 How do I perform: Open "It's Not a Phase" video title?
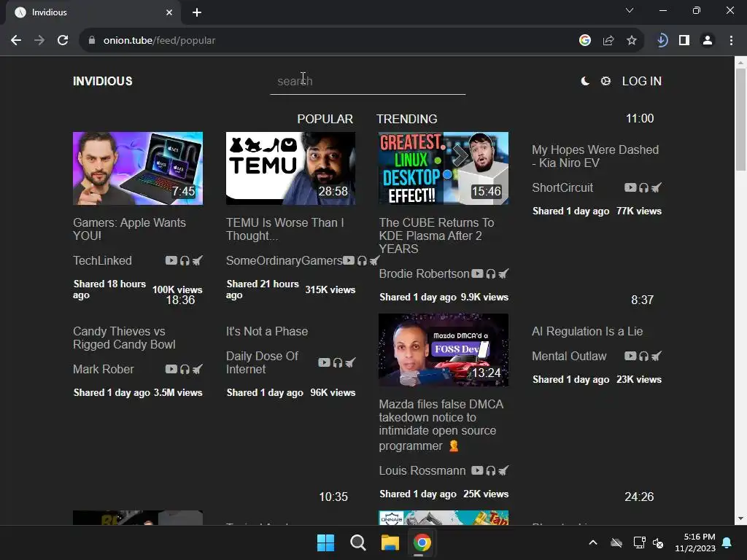point(267,332)
